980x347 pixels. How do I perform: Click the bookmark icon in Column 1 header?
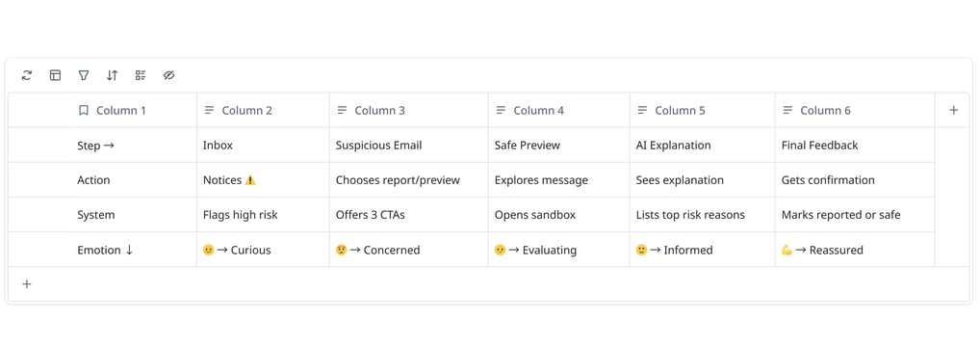pyautogui.click(x=83, y=110)
